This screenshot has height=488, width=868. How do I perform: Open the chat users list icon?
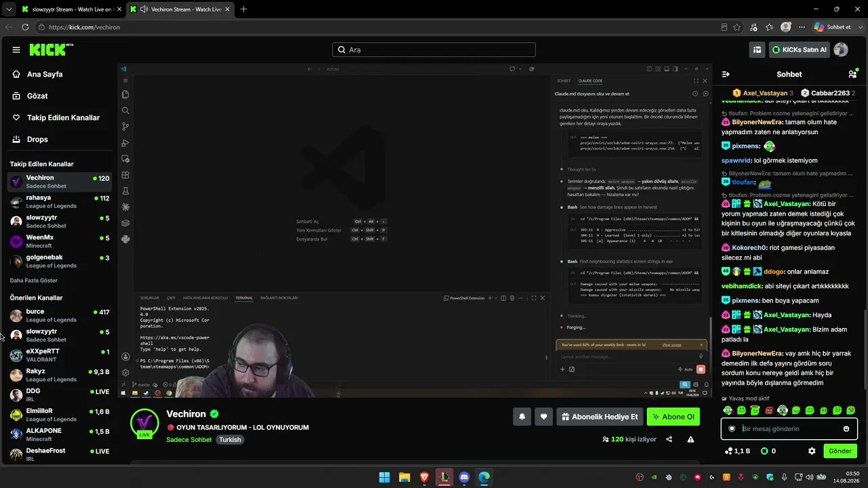point(852,75)
